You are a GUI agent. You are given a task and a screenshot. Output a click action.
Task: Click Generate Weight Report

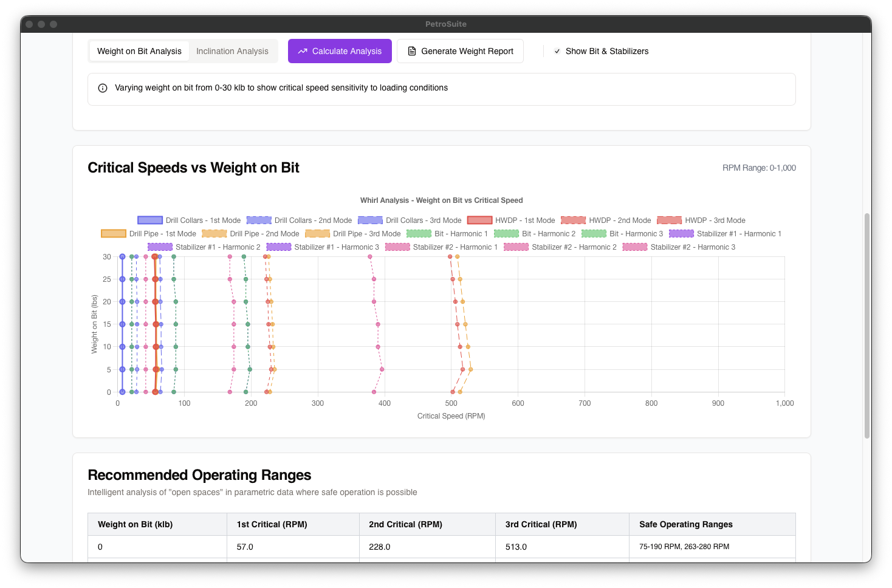coord(460,51)
